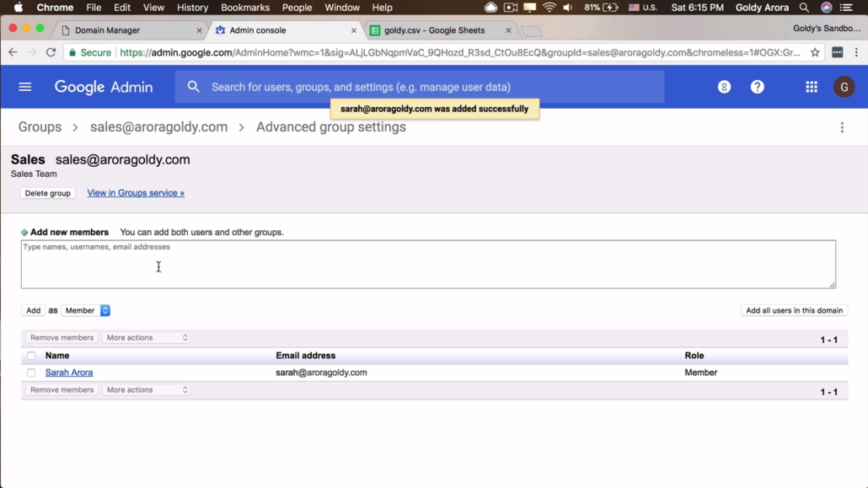Image resolution: width=868 pixels, height=488 pixels.
Task: Click the browser address bar URL
Action: tap(459, 52)
